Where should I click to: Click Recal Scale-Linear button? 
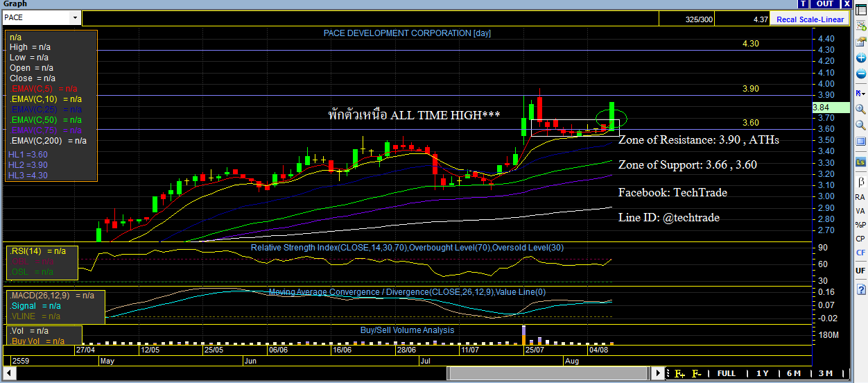(810, 19)
